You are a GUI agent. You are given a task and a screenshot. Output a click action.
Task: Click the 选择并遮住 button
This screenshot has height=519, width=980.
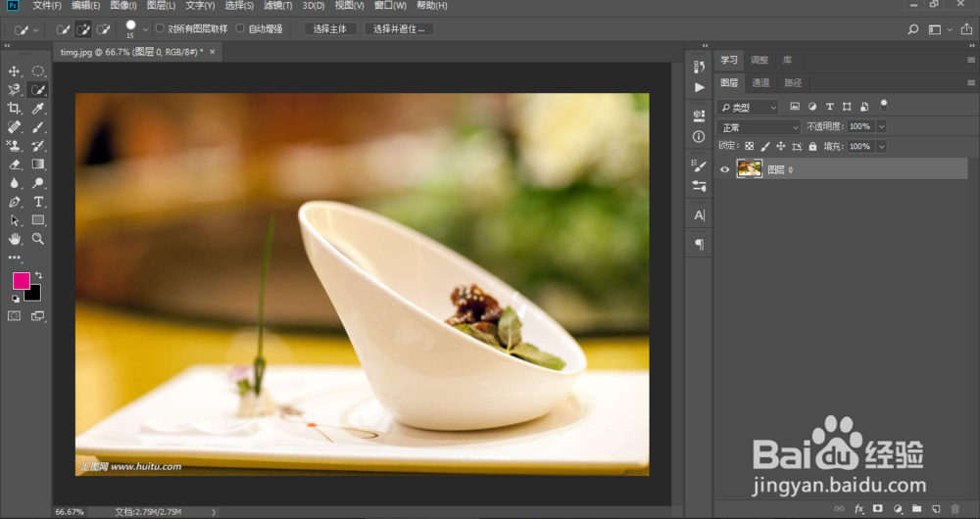pos(399,29)
